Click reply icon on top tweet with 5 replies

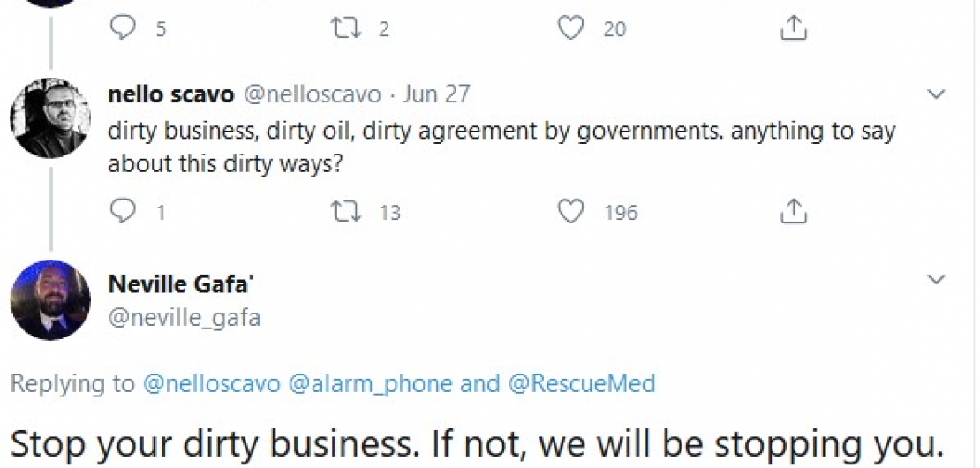click(123, 27)
